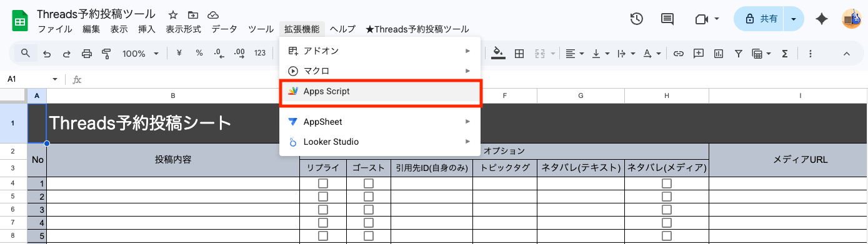Open the three-dot more toolbar options
Viewport: 868px width, 244px height.
(x=811, y=54)
